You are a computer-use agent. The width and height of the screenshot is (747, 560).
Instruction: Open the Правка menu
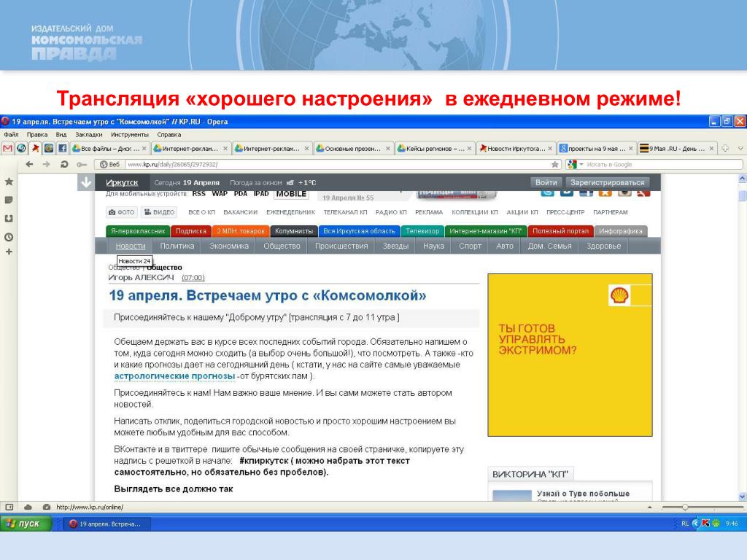(x=36, y=135)
